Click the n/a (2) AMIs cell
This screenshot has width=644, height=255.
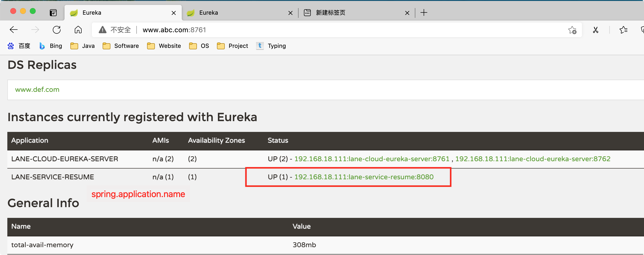point(163,159)
